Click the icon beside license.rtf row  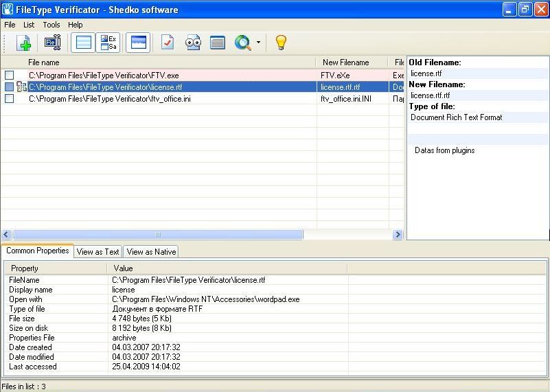pyautogui.click(x=21, y=87)
